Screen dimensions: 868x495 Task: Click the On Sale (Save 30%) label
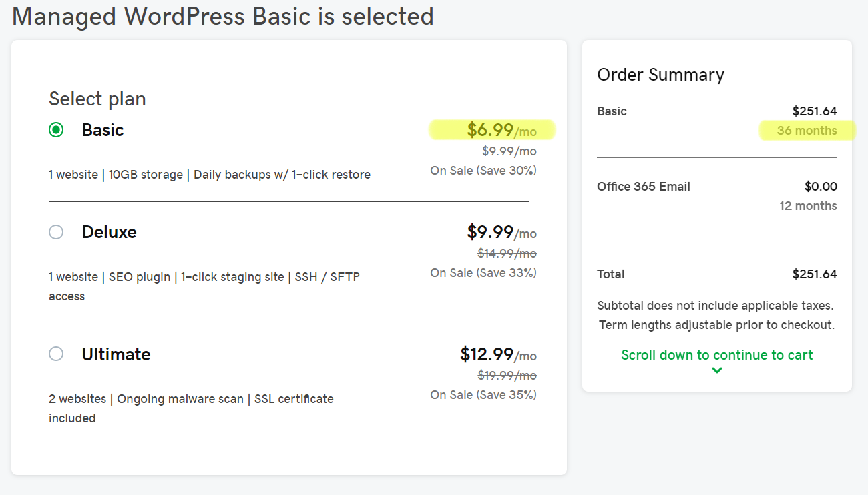(x=483, y=170)
